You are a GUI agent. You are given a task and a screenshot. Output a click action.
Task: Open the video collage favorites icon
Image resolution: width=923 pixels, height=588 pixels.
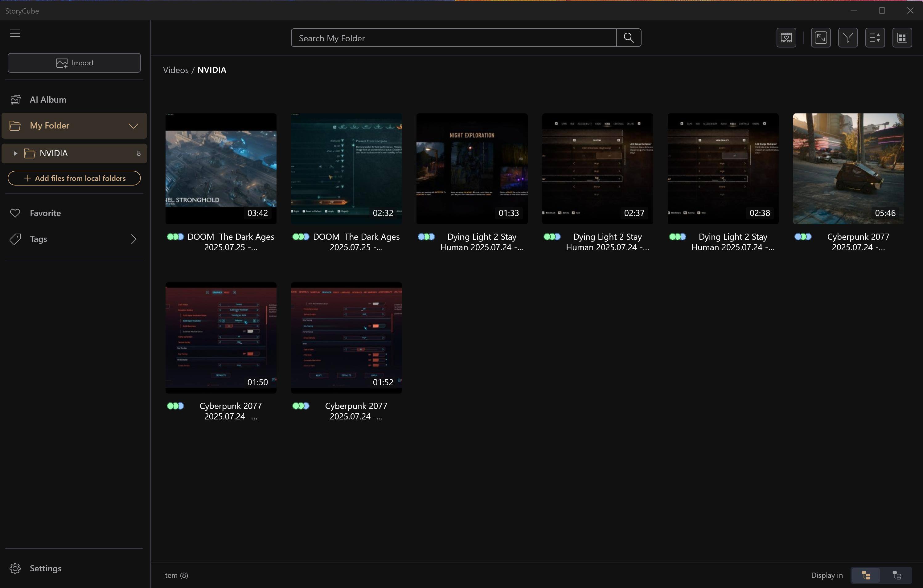click(786, 38)
